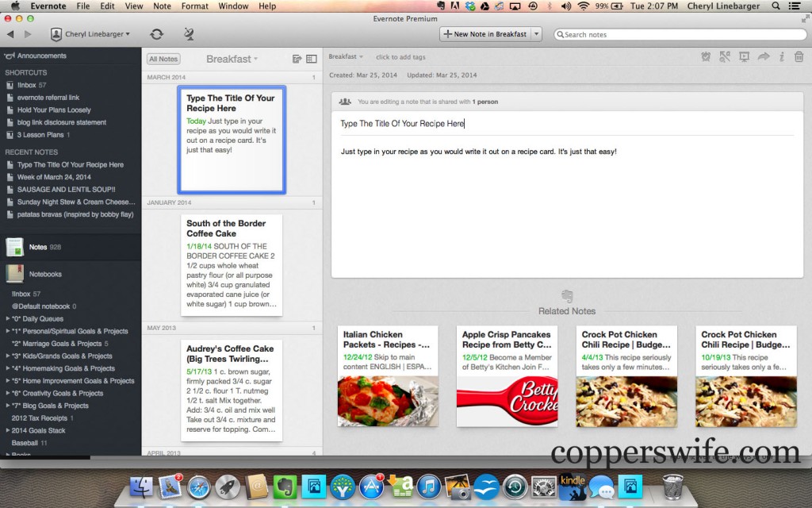Image resolution: width=812 pixels, height=508 pixels.
Task: Show note info icon
Action: 781,57
